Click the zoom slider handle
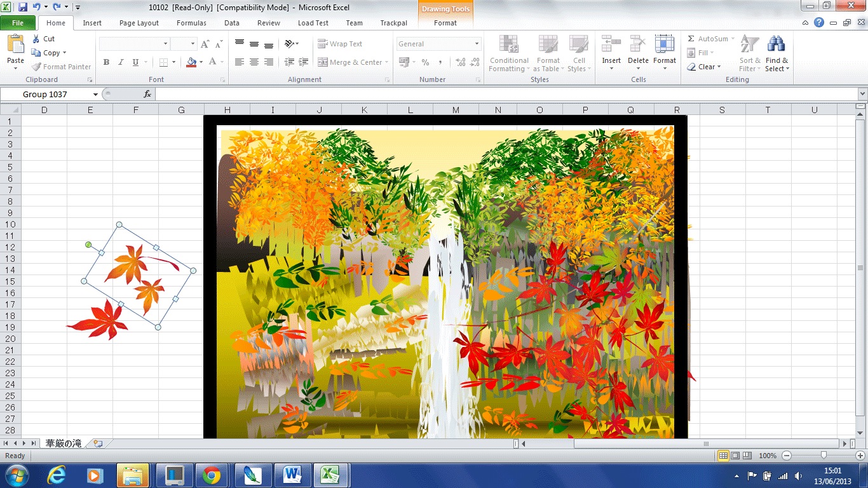 [824, 456]
